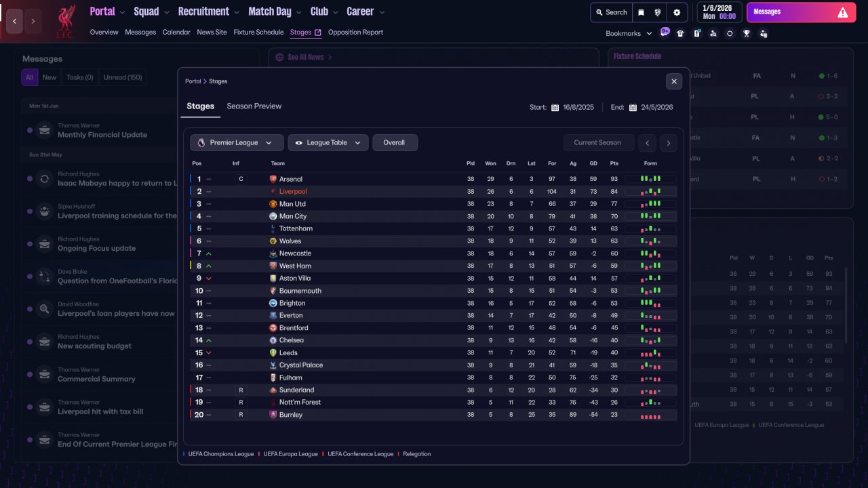Screen dimensions: 868x488
Task: Expand the Career menu
Action: pos(366,12)
